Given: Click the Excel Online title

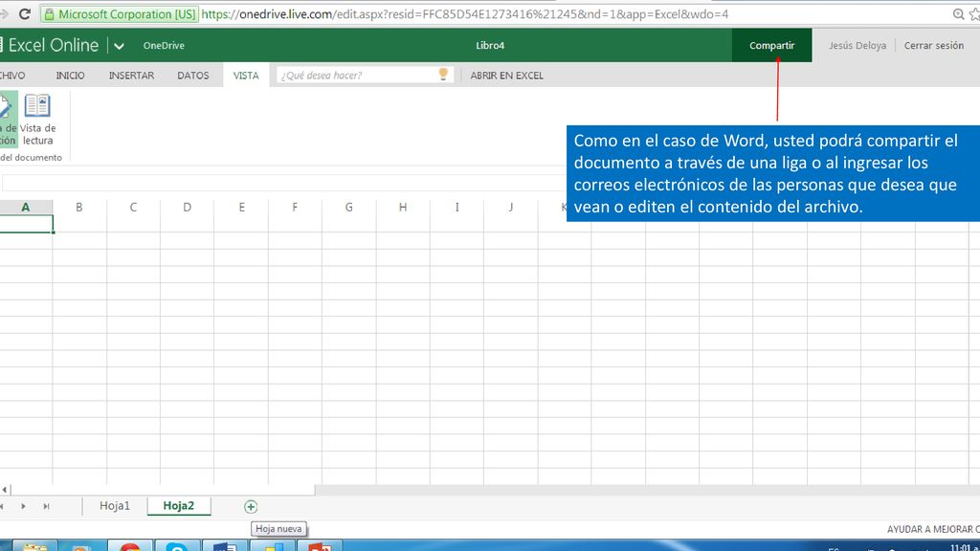Looking at the screenshot, I should click(x=54, y=45).
